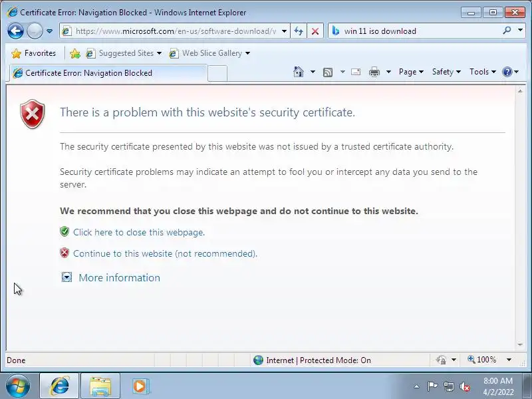Click the large red security shield icon
Viewport: 532px width, 399px height.
[33, 114]
